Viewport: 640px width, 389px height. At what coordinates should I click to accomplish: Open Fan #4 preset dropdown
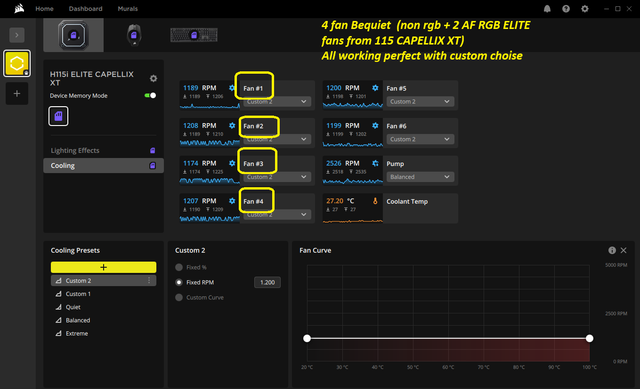tap(277, 214)
